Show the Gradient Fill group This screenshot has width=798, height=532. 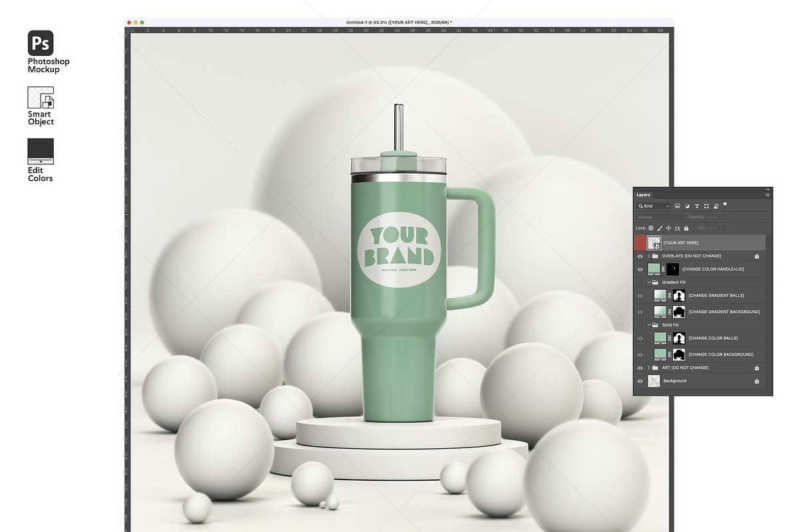pyautogui.click(x=640, y=282)
